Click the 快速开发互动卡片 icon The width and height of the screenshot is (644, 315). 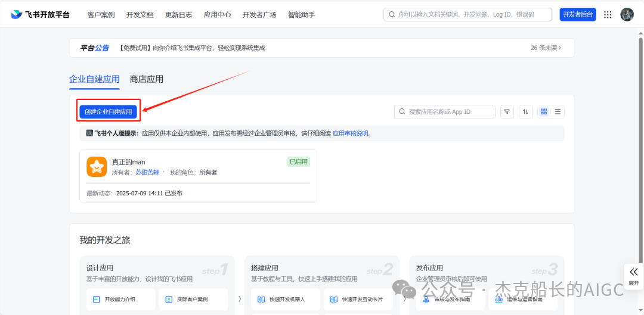tap(334, 300)
